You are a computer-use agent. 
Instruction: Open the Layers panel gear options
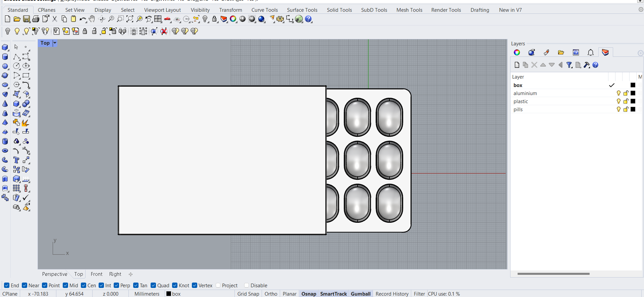click(x=640, y=53)
